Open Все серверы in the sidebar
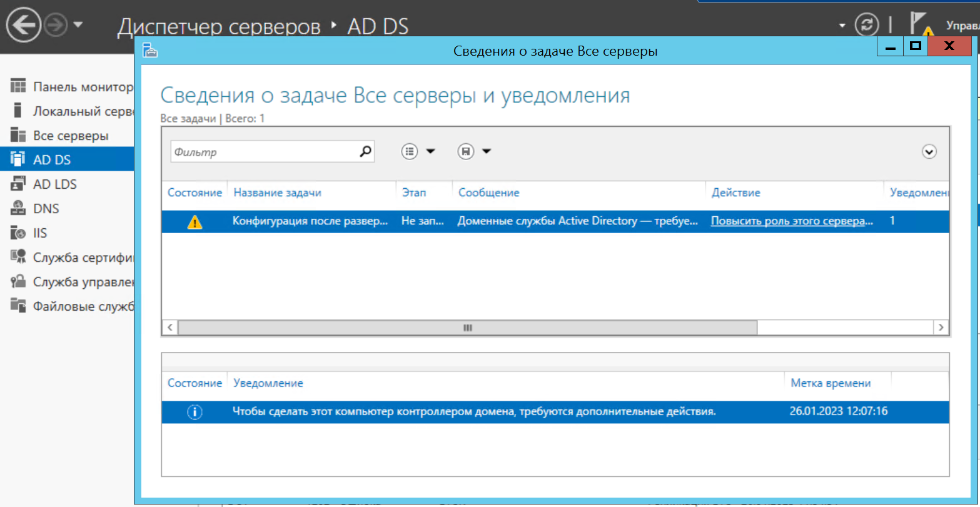Image resolution: width=980 pixels, height=507 pixels. (x=70, y=136)
